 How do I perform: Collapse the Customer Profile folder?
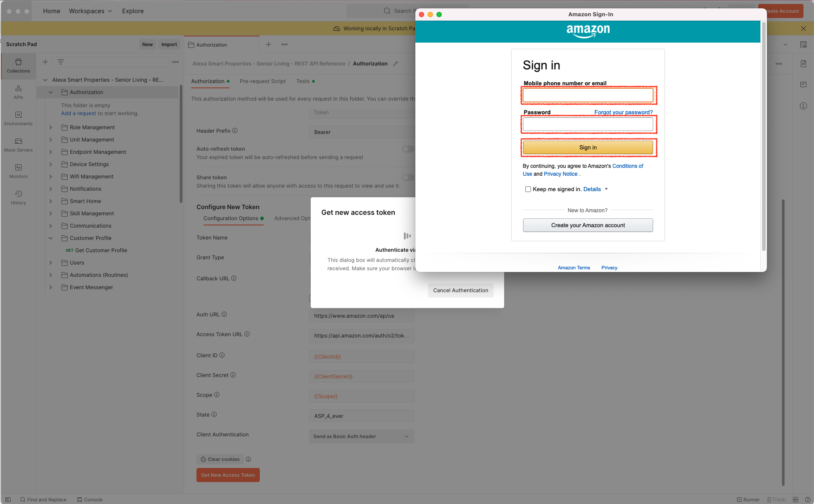point(51,238)
